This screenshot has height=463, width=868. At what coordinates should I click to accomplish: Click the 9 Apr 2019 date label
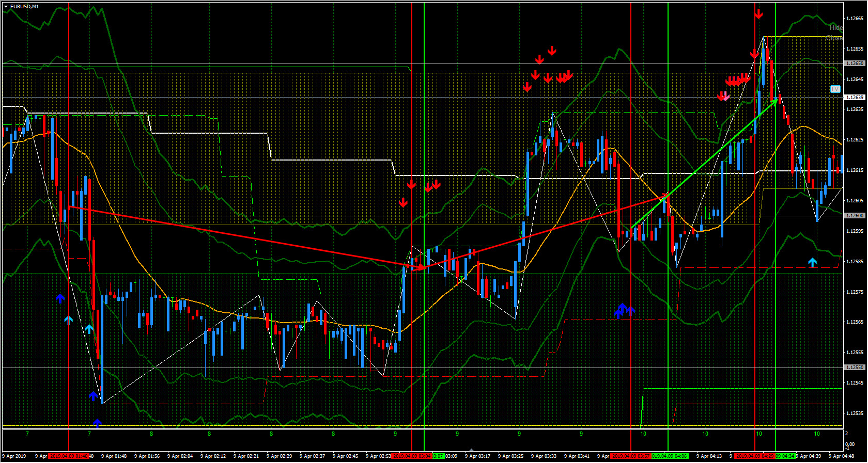[x=14, y=456]
